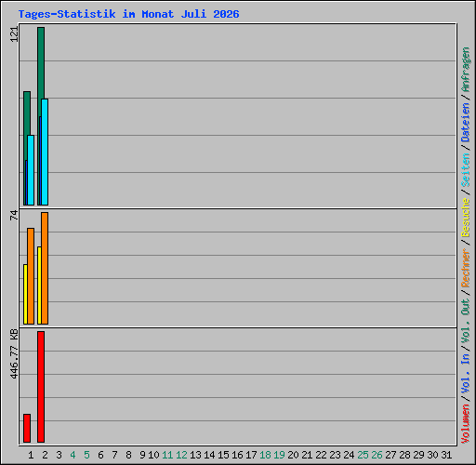Click the Besuche legend label
This screenshot has height=465, width=476.
pyautogui.click(x=466, y=218)
